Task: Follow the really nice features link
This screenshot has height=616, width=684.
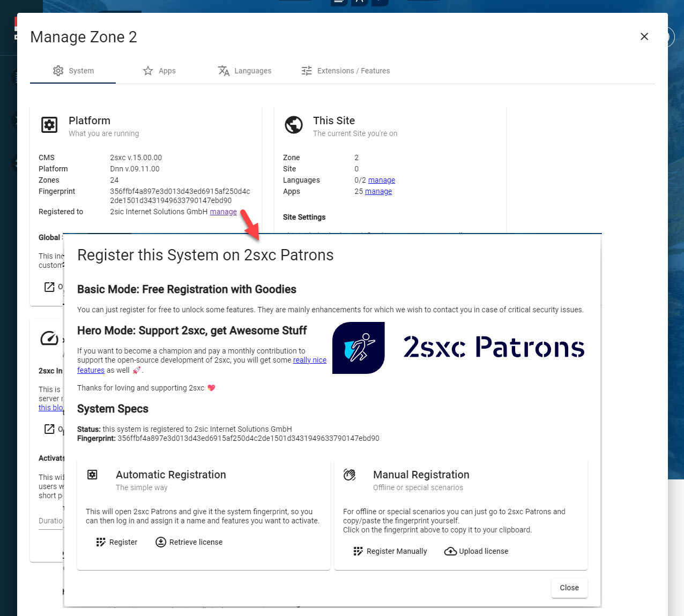Action: pos(309,360)
